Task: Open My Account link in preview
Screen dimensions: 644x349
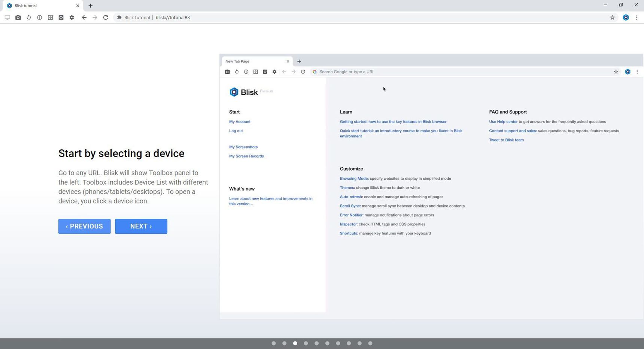Action: [240, 122]
